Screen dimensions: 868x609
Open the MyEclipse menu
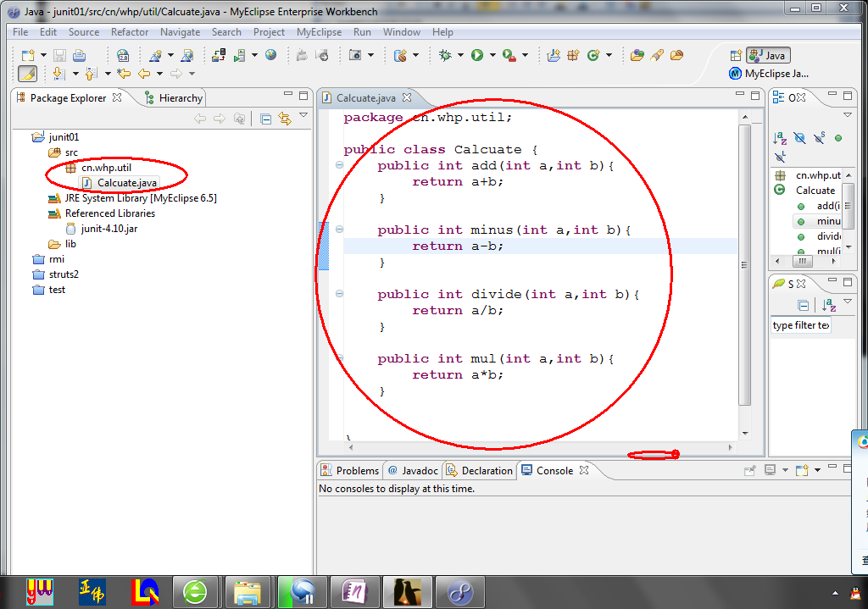319,32
